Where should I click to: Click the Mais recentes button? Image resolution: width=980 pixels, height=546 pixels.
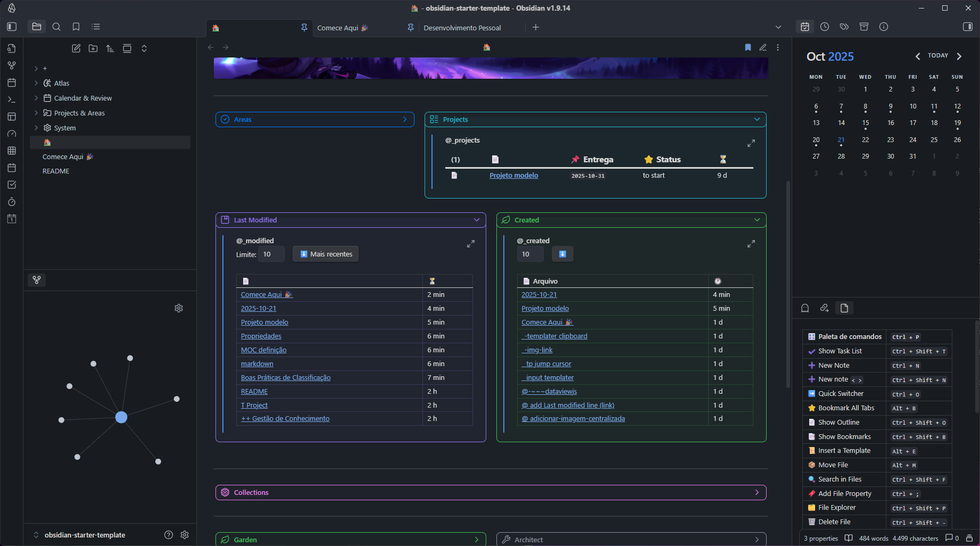pyautogui.click(x=326, y=254)
